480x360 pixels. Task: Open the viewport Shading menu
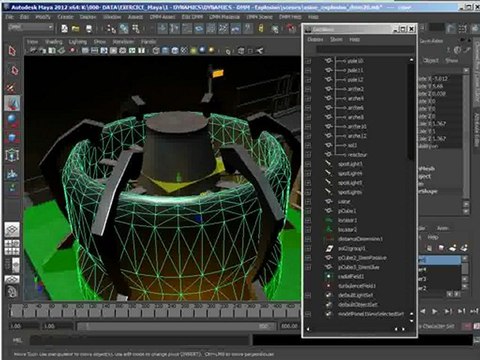coord(54,42)
